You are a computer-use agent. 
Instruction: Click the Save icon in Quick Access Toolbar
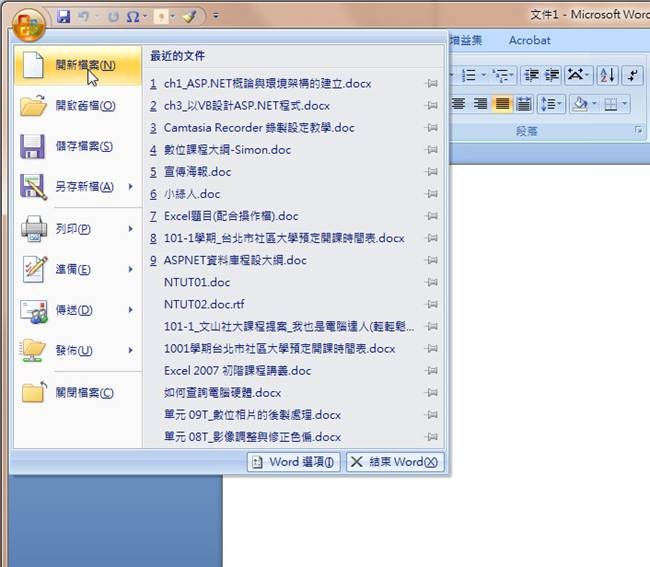(63, 17)
